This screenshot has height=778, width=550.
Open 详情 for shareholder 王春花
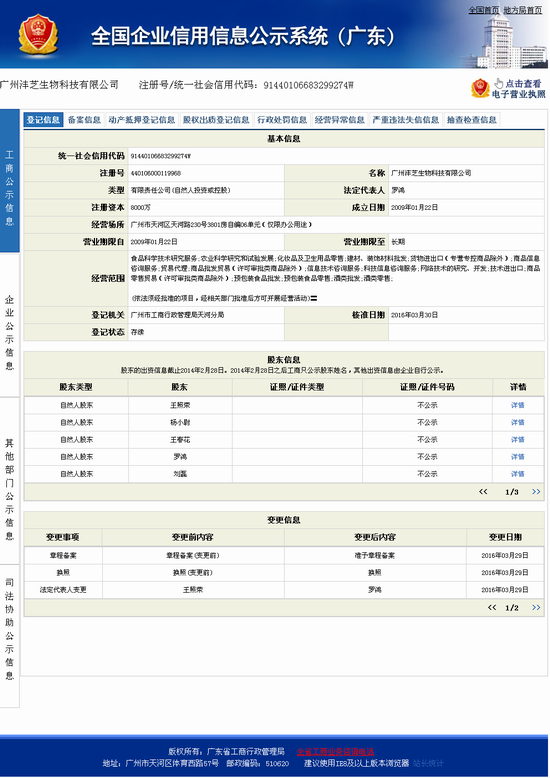coord(518,440)
